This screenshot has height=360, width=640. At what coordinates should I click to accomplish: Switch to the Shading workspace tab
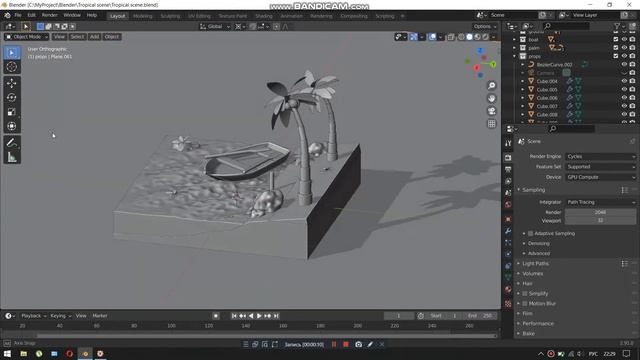[264, 16]
